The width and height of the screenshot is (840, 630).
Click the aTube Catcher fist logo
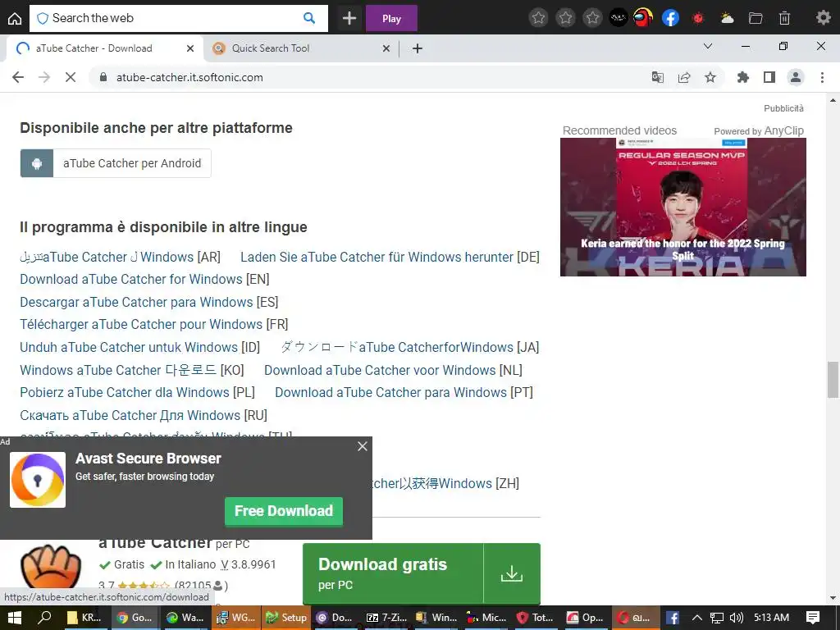[x=51, y=568]
